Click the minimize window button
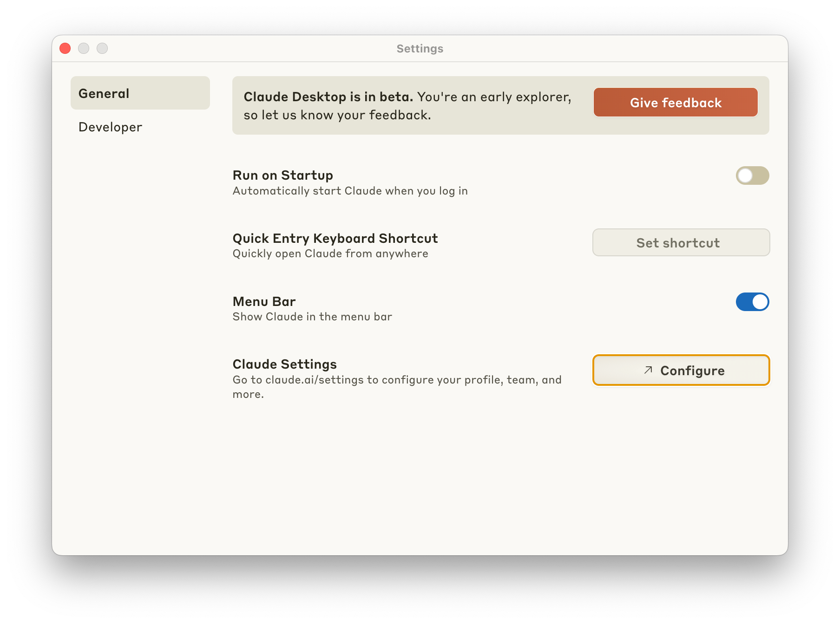Screen dimensions: 840x624 click(84, 48)
